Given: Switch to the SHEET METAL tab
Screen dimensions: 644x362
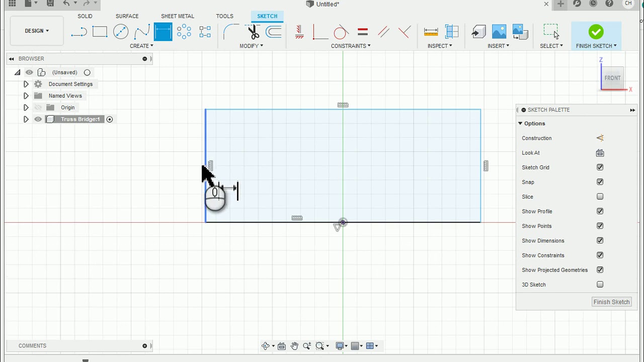Looking at the screenshot, I should click(178, 16).
